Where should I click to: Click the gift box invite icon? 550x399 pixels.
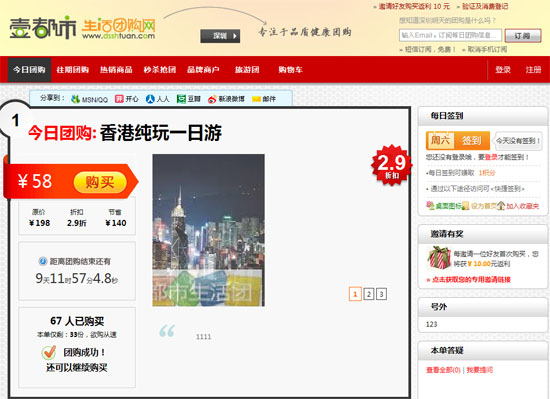(439, 258)
